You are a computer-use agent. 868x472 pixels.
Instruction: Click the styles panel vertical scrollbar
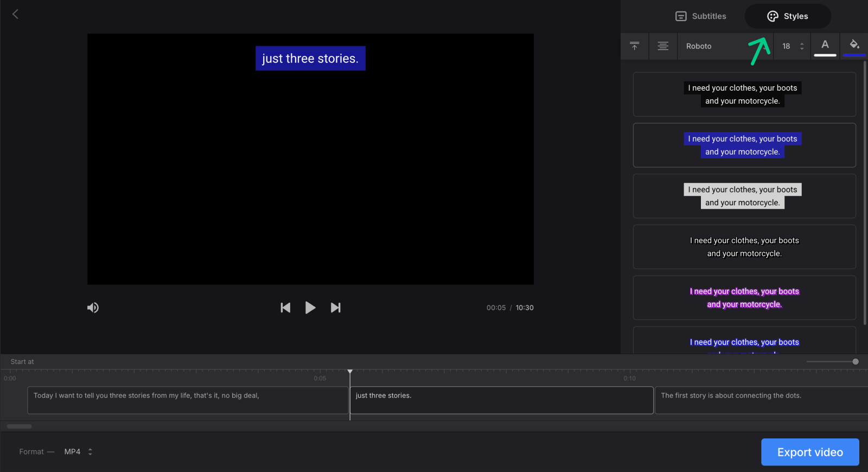pos(865,193)
